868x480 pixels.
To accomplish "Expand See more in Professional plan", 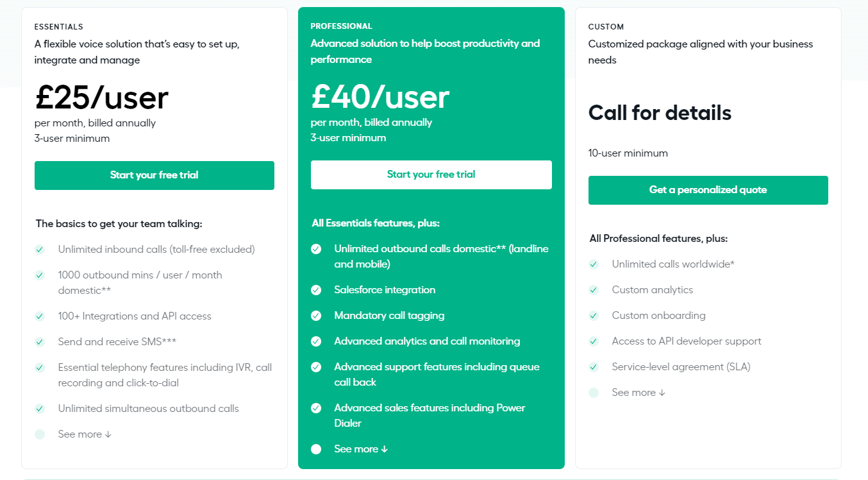I will [361, 449].
